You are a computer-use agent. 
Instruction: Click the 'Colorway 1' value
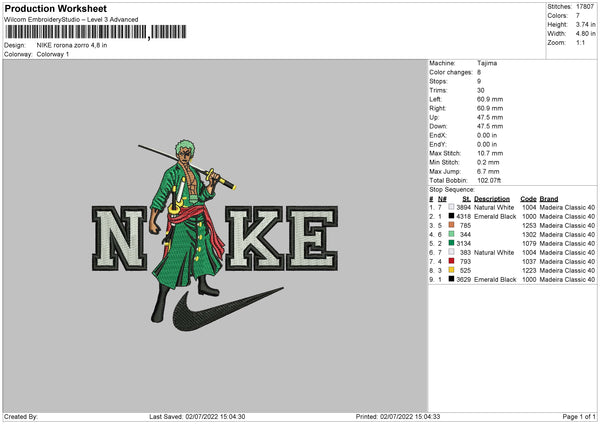point(53,54)
